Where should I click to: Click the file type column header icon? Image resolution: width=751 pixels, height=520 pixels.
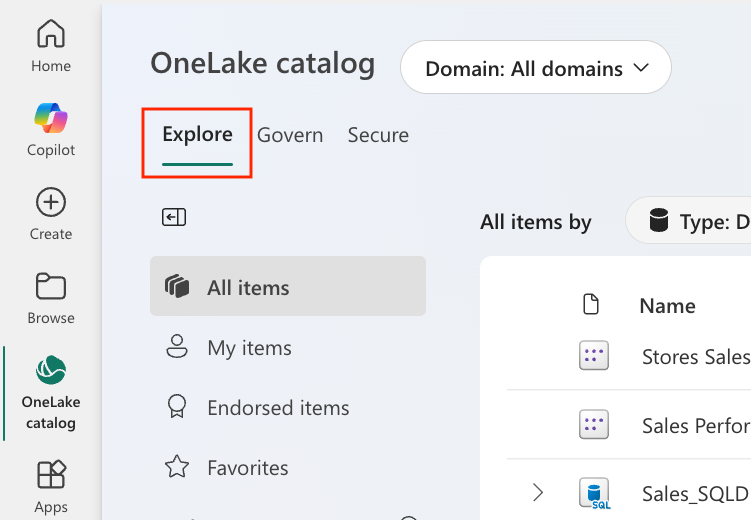coord(591,305)
